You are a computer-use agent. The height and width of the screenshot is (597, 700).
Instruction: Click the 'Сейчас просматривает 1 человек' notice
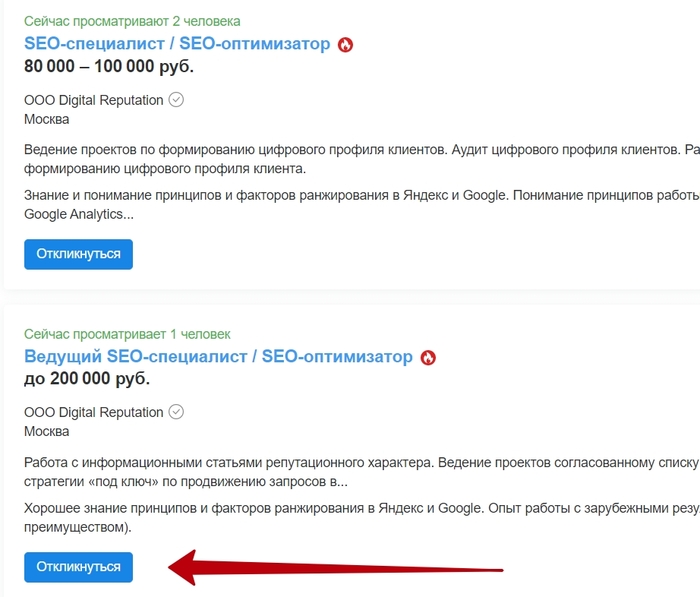(127, 333)
